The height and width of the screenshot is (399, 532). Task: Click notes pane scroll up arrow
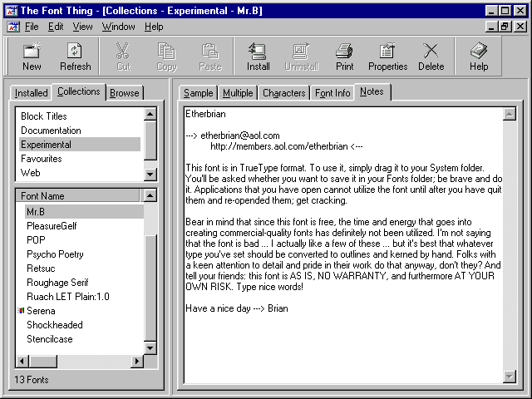coord(510,114)
